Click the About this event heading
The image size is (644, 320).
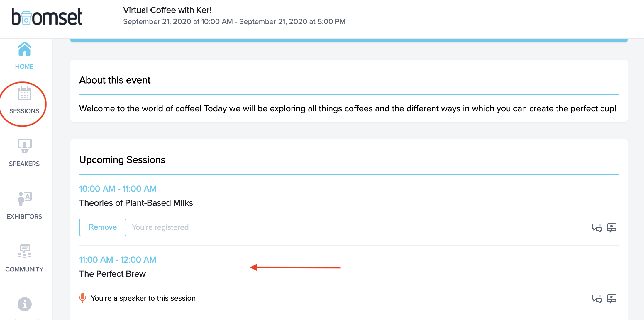click(x=115, y=80)
